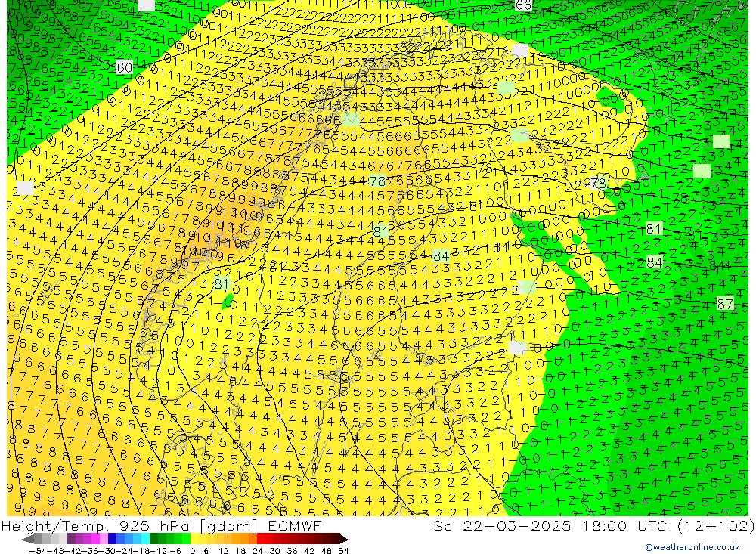The image size is (756, 554).
Task: Click the '84' contour label on the yellow area
Action: [442, 255]
